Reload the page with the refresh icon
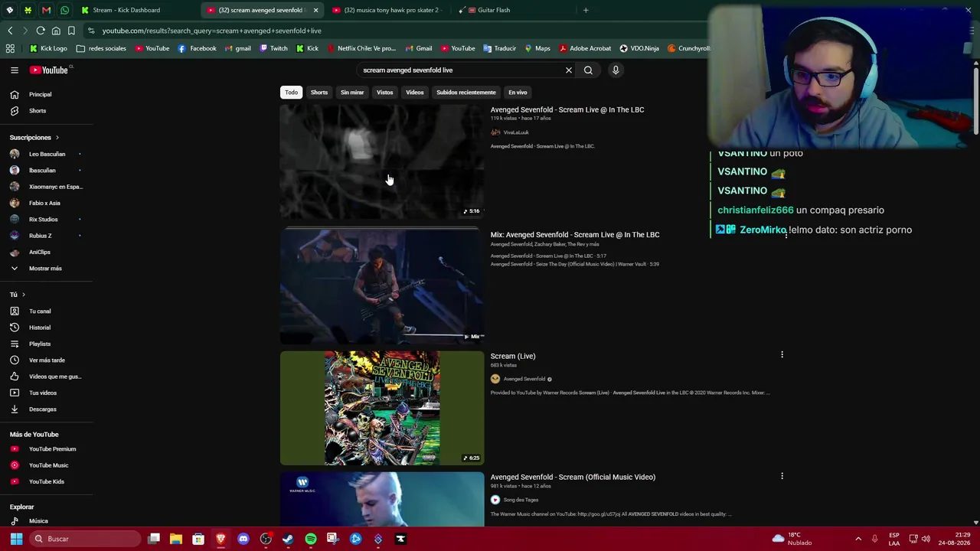980x551 pixels. tap(41, 31)
